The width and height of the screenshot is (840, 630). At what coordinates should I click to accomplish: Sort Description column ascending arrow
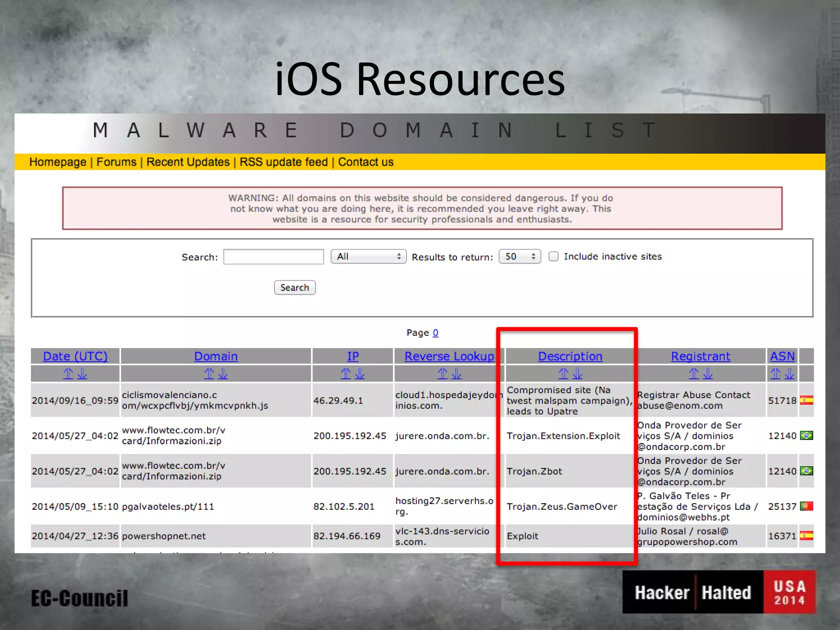click(564, 374)
